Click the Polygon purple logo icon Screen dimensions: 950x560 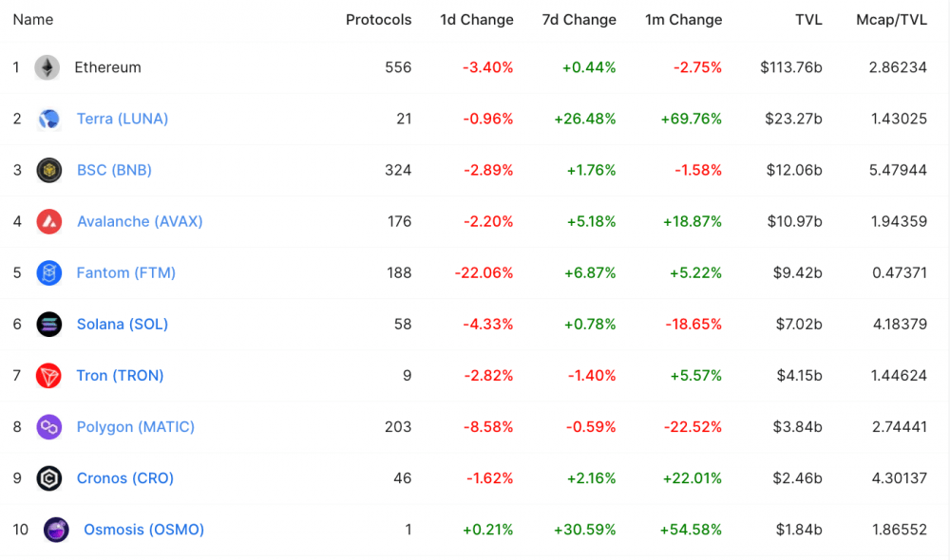[x=49, y=427]
